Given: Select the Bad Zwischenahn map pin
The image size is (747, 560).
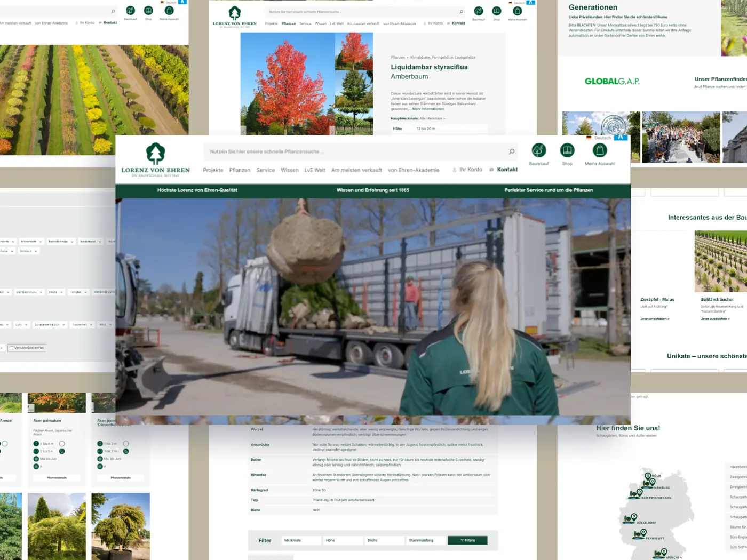Looking at the screenshot, I should click(639, 493).
